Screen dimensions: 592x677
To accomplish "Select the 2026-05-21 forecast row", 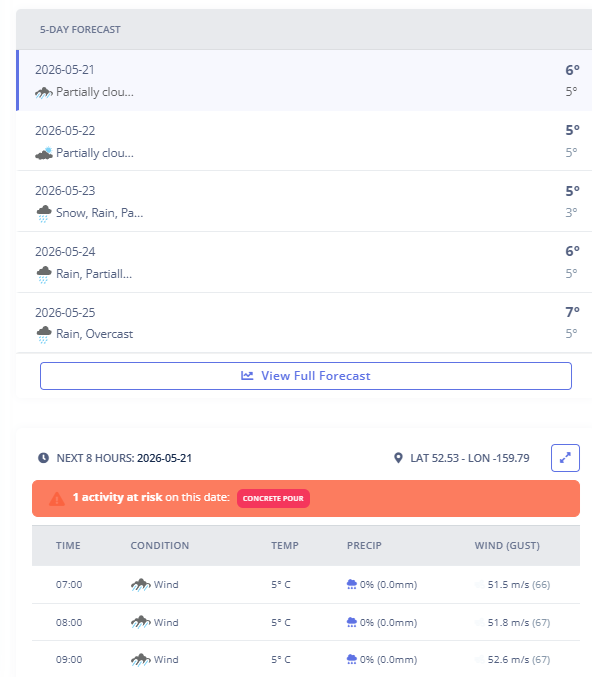I will coord(304,80).
